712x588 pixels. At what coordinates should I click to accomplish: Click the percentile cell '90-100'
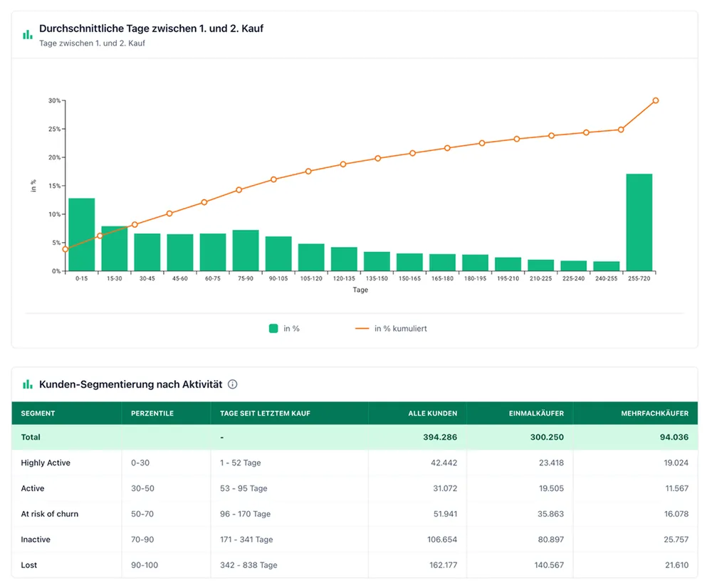coord(145,565)
